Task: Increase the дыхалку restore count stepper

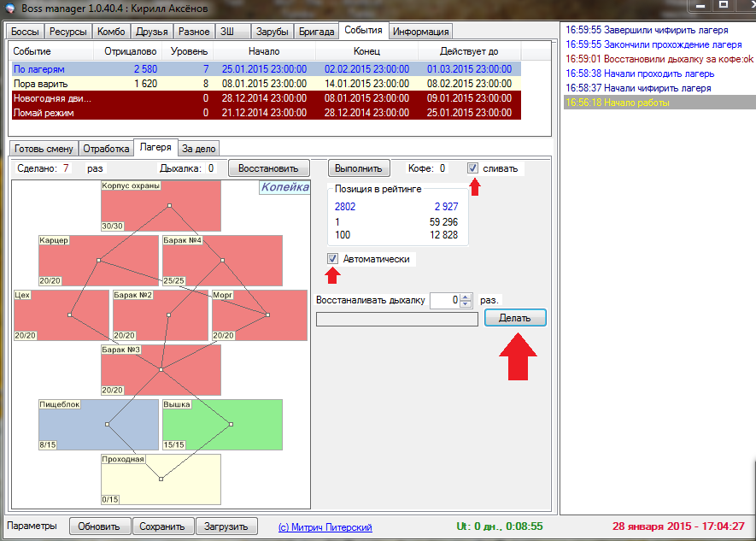Action: pyautogui.click(x=466, y=297)
